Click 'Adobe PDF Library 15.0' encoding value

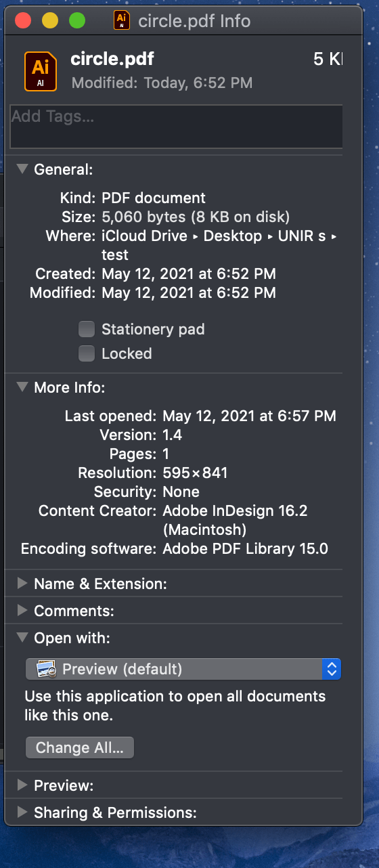click(x=246, y=549)
